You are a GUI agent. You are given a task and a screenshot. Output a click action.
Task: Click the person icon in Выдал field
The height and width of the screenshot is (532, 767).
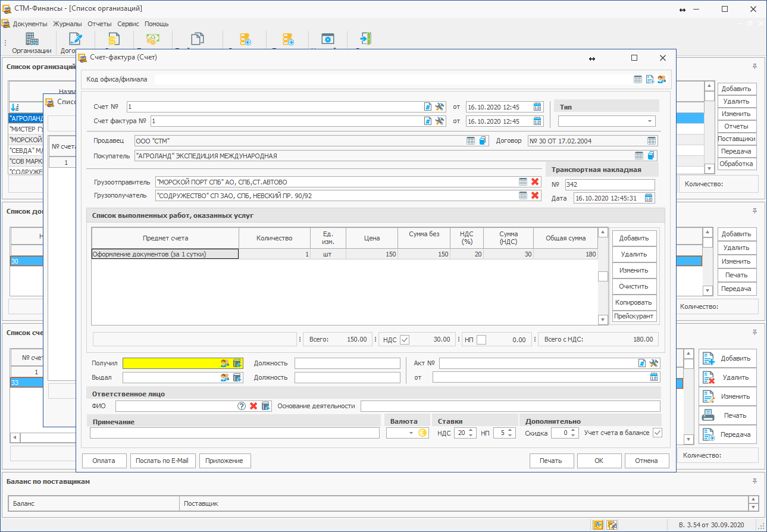(x=225, y=377)
